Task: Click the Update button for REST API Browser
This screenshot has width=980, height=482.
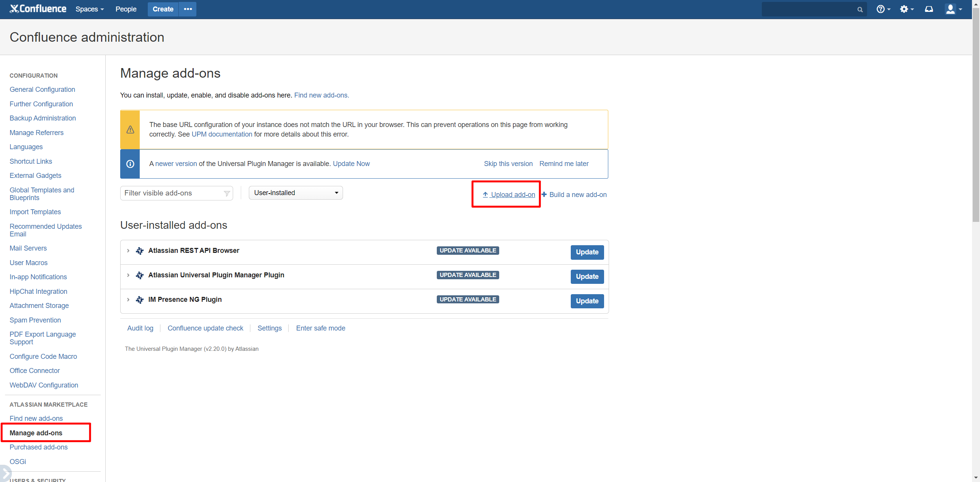Action: [x=586, y=252]
